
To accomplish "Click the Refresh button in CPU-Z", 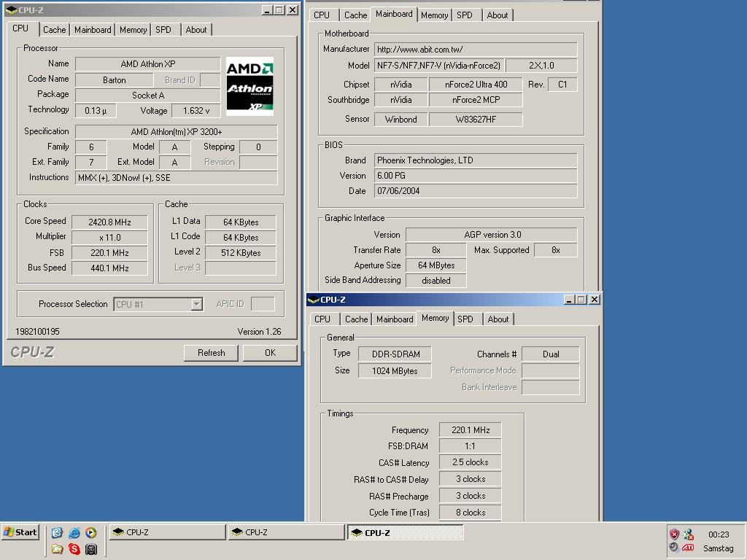I will pos(211,353).
